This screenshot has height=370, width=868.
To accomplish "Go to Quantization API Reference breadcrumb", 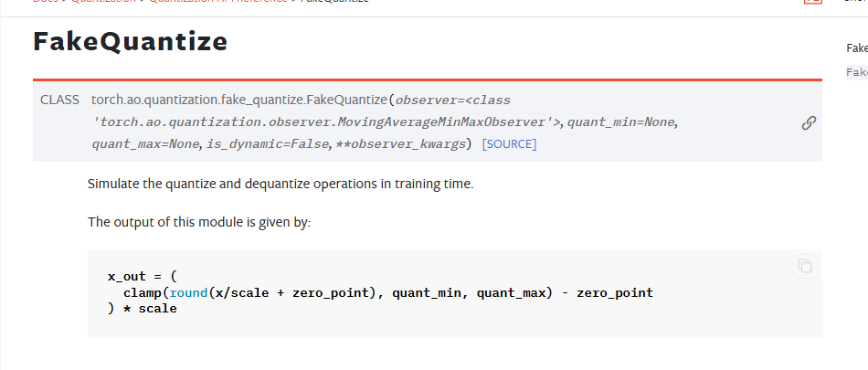I will coord(221,2).
